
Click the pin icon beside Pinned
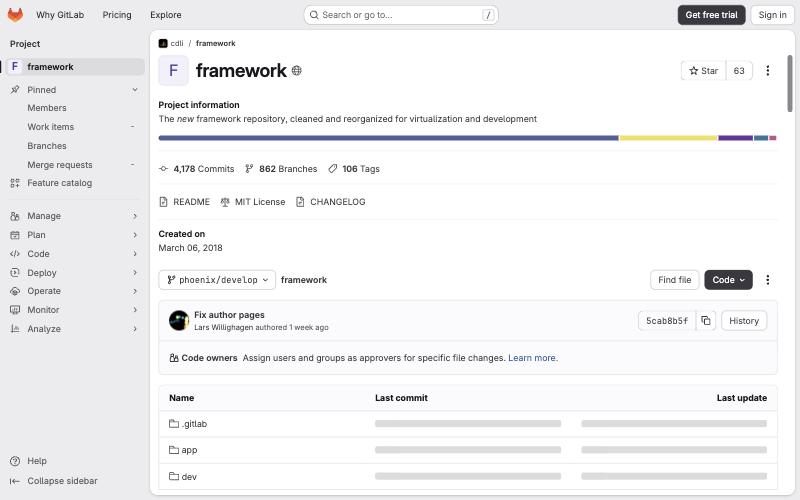pos(15,90)
